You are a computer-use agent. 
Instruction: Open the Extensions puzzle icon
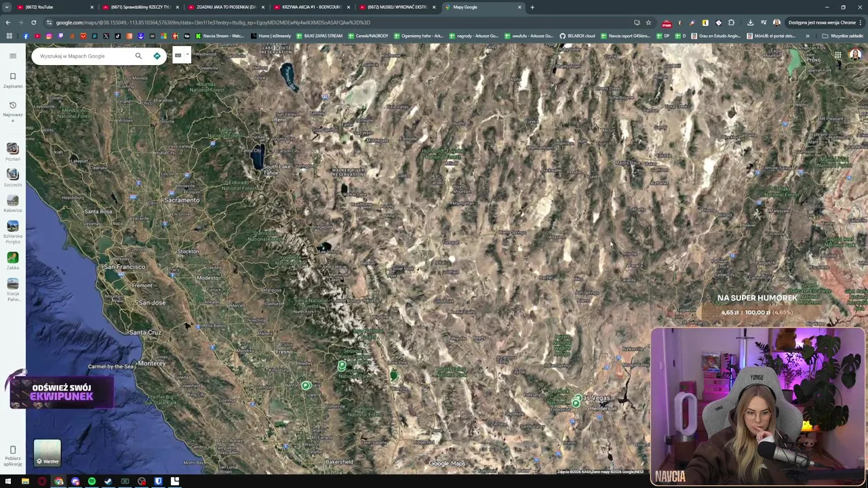pyautogui.click(x=731, y=22)
